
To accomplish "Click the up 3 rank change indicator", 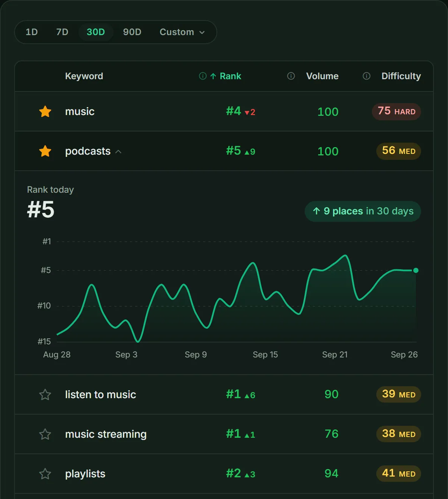I will (250, 474).
